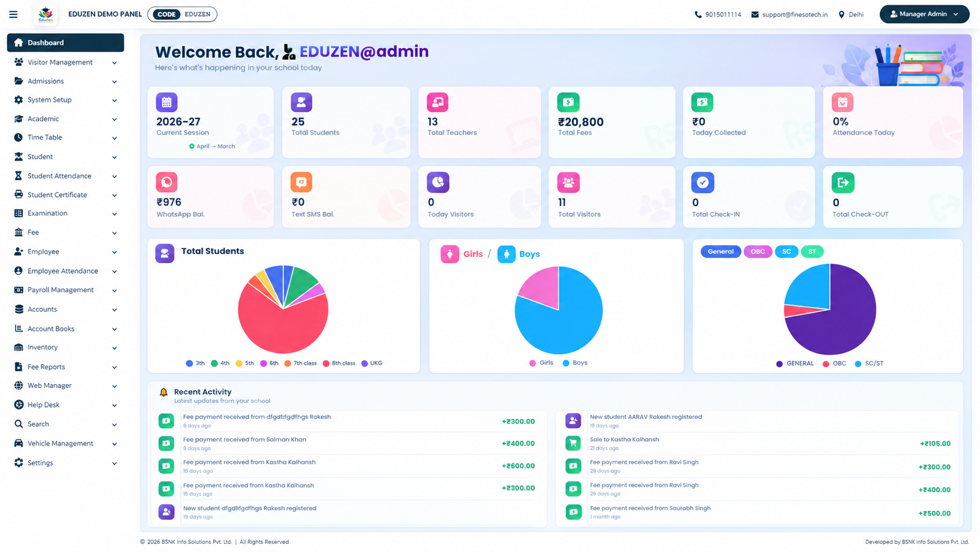Viewport: 980px width, 552px height.
Task: Click the Recent Activity bell icon
Action: pos(164,392)
